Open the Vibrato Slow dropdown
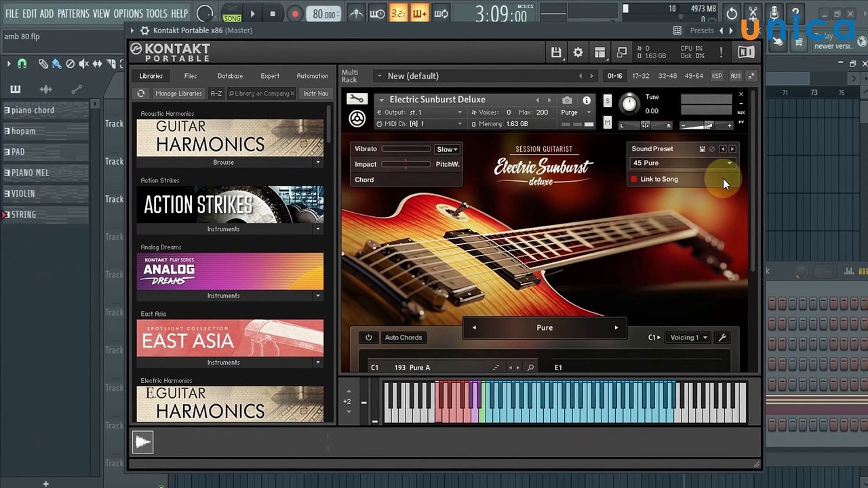The height and width of the screenshot is (488, 868). (447, 149)
